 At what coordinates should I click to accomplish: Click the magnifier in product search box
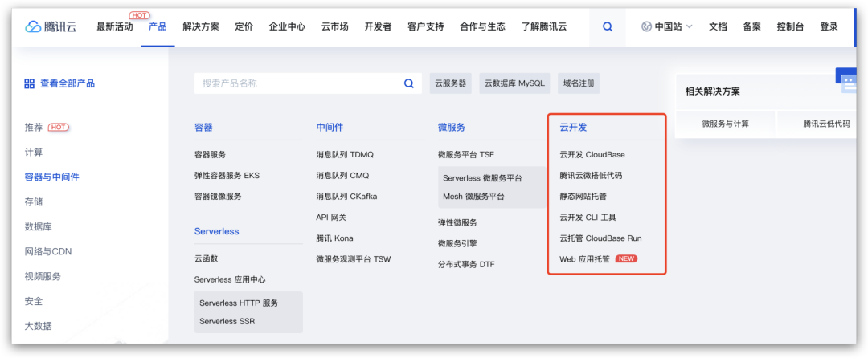[x=408, y=83]
